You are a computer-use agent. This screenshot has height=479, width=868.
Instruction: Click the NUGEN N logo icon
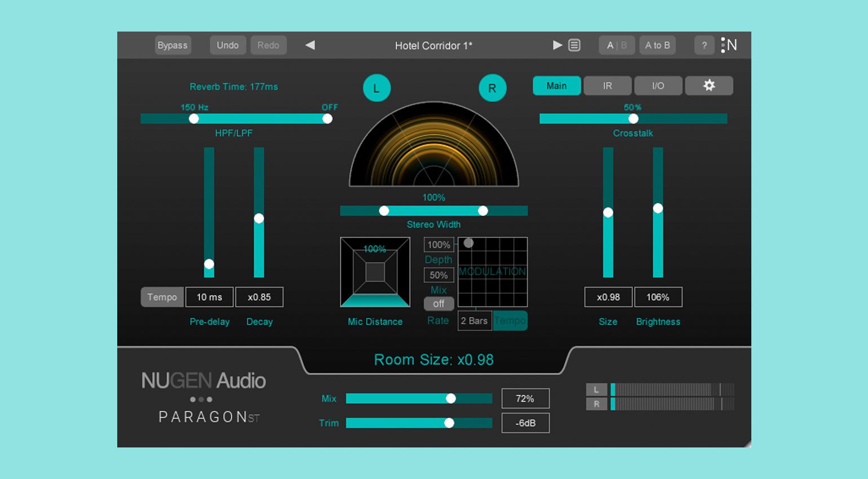coord(729,45)
